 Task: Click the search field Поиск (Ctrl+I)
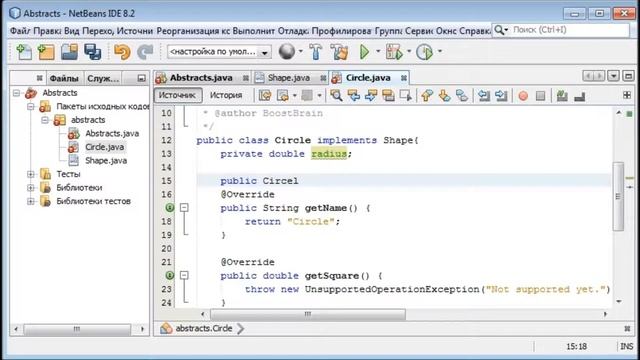[570, 30]
